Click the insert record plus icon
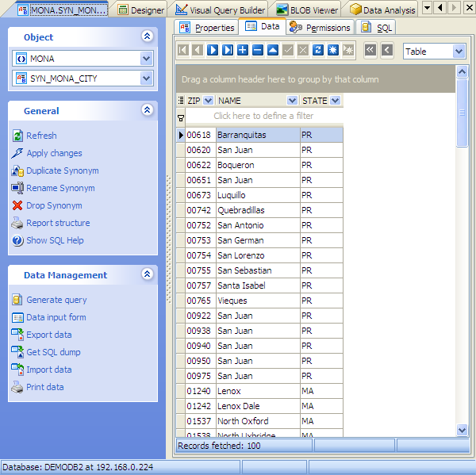The height and width of the screenshot is (475, 476). point(243,51)
